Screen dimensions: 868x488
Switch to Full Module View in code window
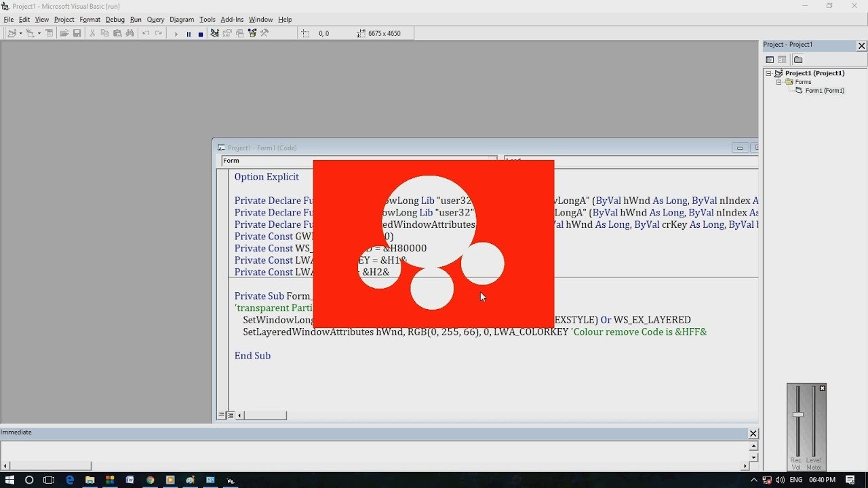point(230,415)
